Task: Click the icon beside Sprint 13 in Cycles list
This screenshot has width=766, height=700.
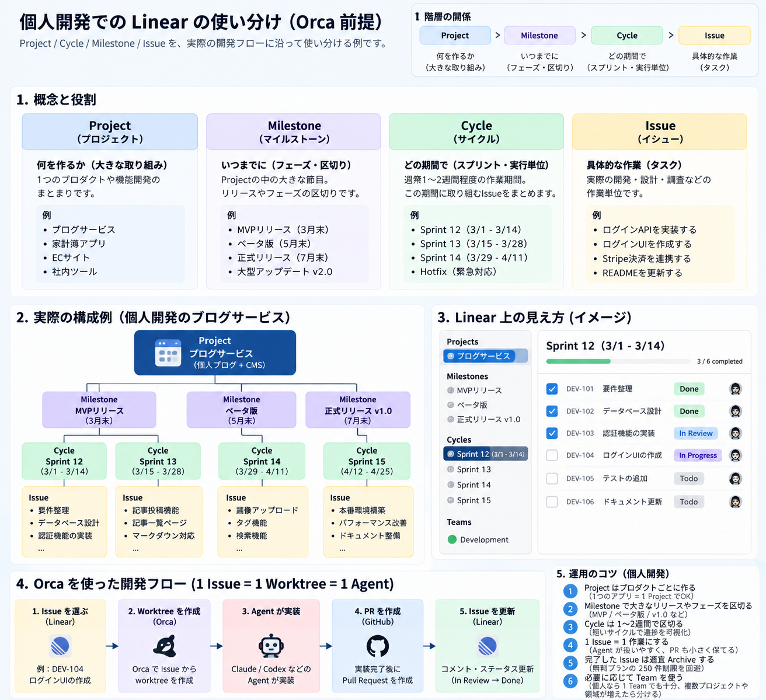Action: (451, 469)
